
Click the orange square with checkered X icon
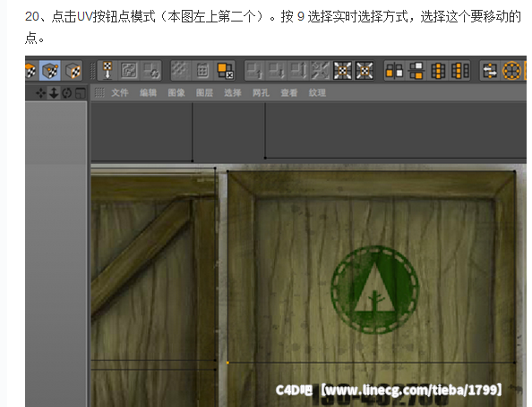pyautogui.click(x=225, y=71)
